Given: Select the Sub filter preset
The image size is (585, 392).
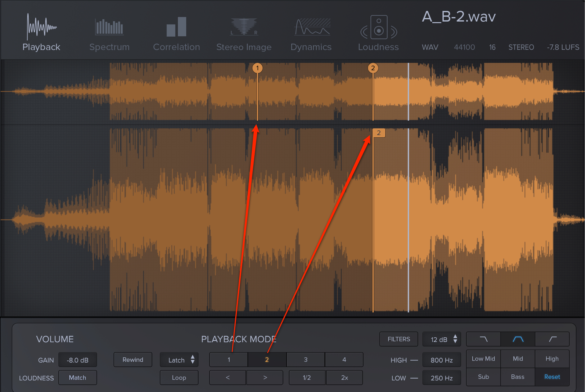Looking at the screenshot, I should (x=483, y=377).
